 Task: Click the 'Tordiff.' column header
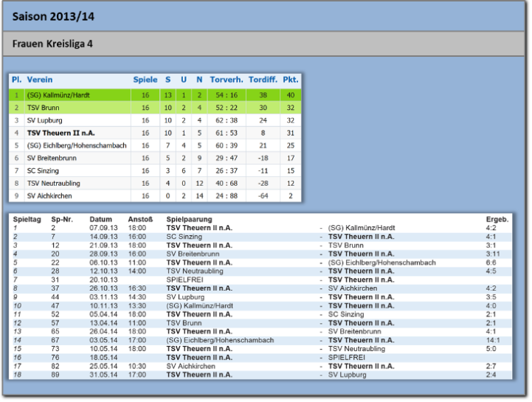[263, 80]
